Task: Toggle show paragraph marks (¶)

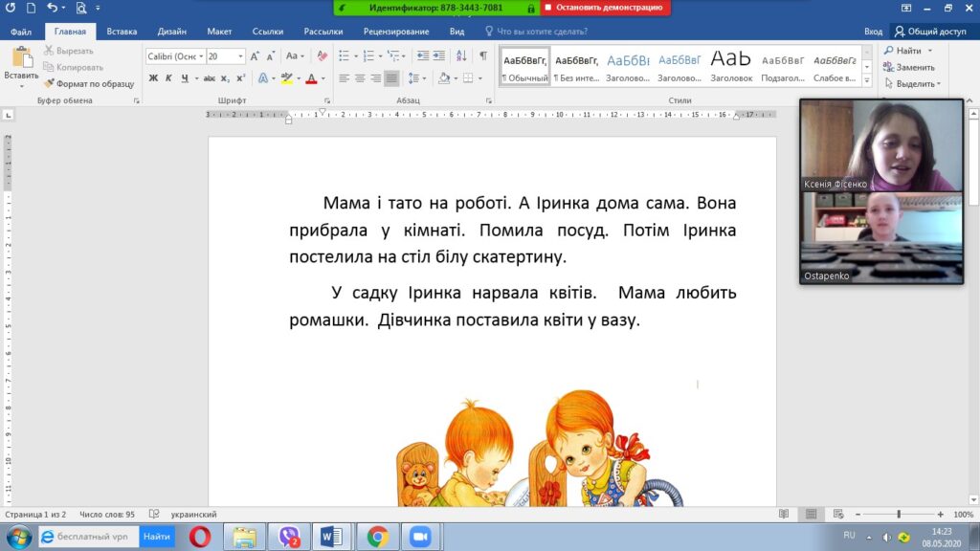Action: [483, 56]
